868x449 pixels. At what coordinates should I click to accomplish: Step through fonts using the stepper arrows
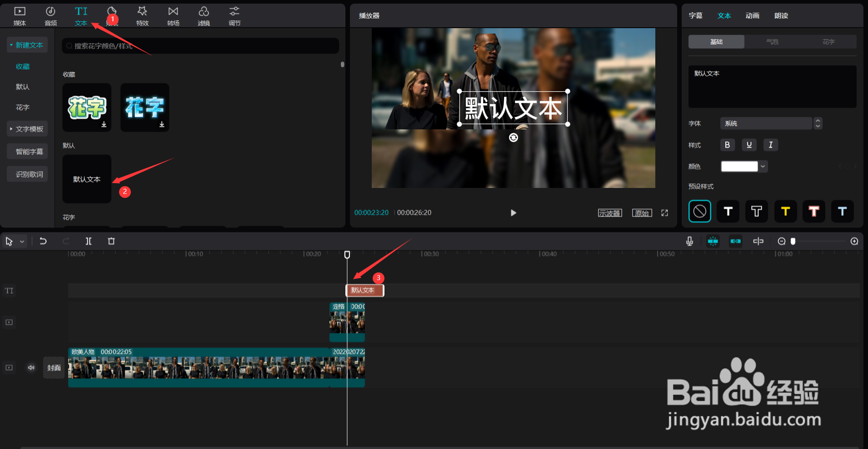(x=818, y=123)
